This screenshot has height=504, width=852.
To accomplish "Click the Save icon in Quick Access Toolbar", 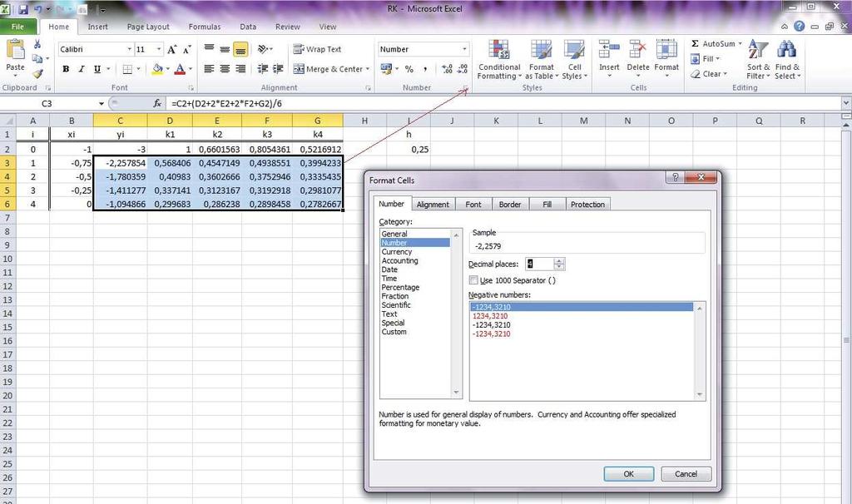I will [23, 9].
